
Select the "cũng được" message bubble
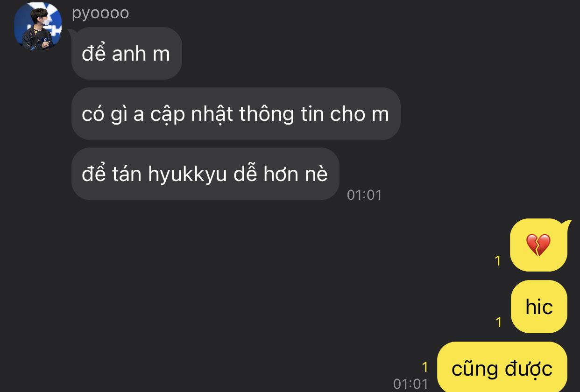(x=502, y=368)
